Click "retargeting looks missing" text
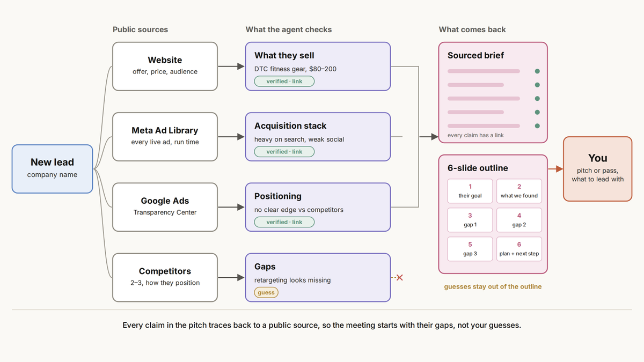644x362 pixels. [x=292, y=280]
